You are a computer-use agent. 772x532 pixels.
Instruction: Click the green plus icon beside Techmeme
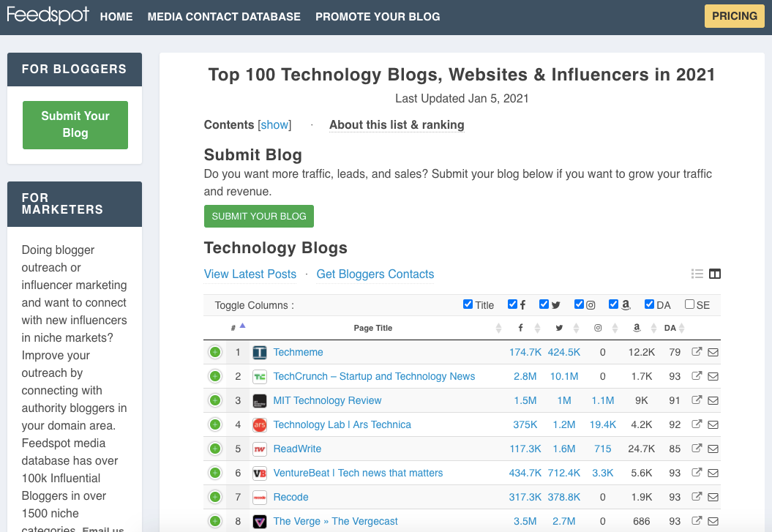(215, 353)
